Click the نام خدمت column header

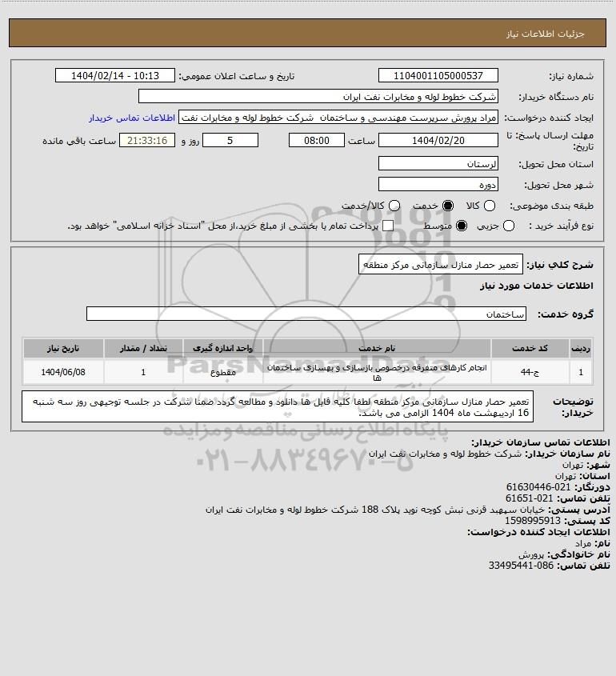click(x=377, y=348)
